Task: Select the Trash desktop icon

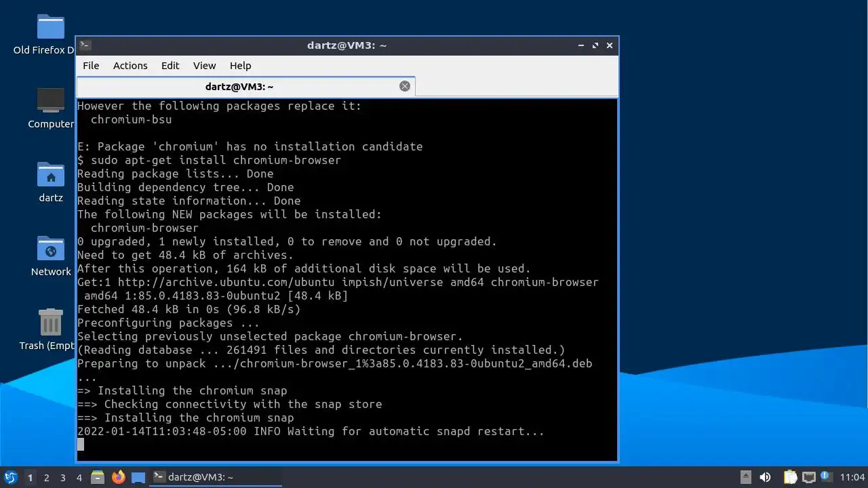Action: [x=46, y=330]
